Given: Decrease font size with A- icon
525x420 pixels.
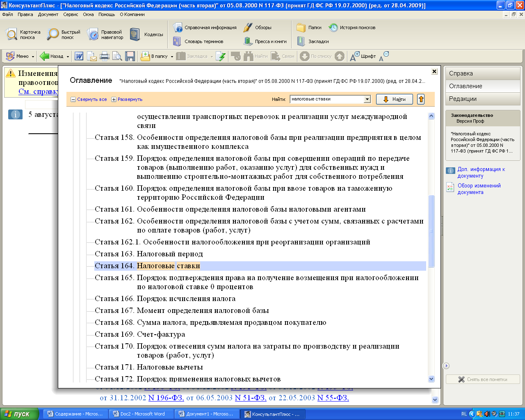Looking at the screenshot, I should point(383,56).
